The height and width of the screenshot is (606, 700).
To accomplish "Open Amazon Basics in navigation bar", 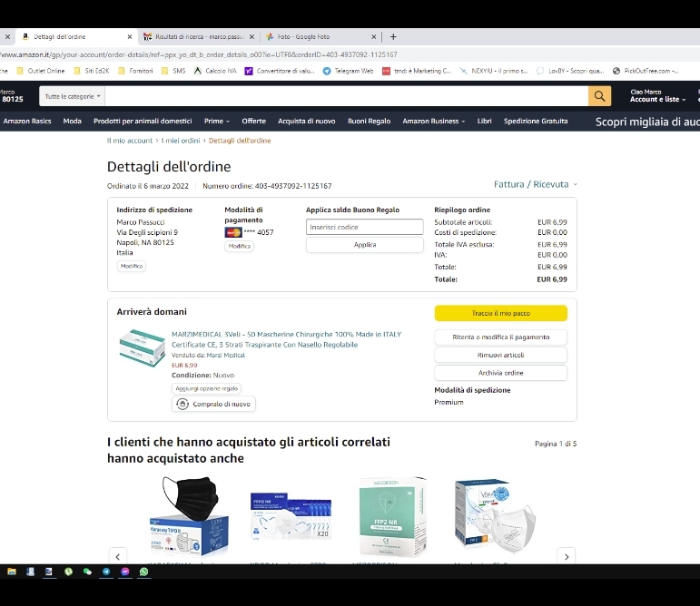I will point(27,122).
